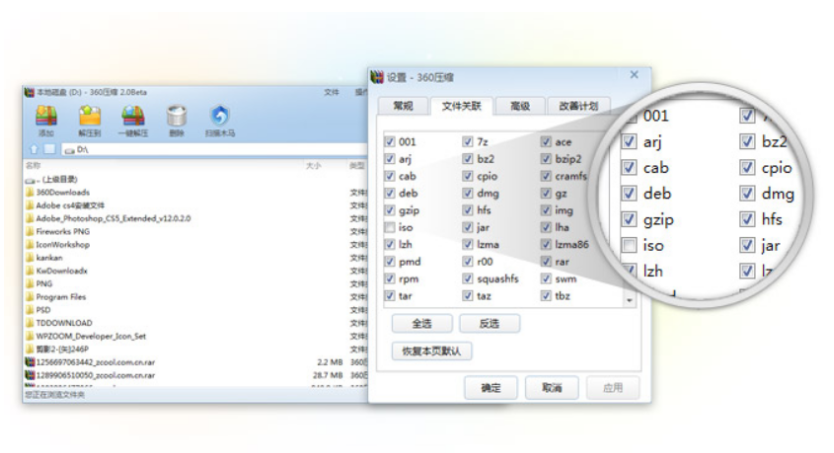Click the 解压到 (Extract to) toolbar icon
834x453 pixels.
(x=89, y=116)
